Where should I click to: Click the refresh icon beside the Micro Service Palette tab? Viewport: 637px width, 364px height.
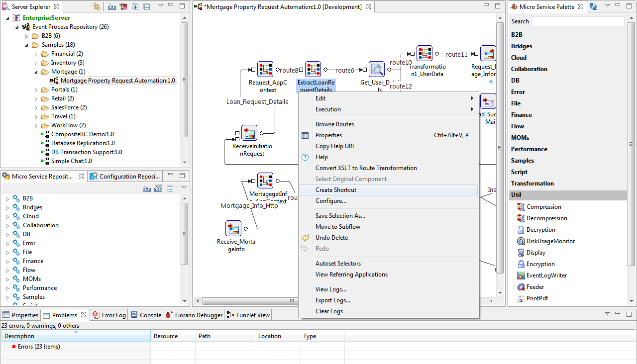click(x=593, y=7)
